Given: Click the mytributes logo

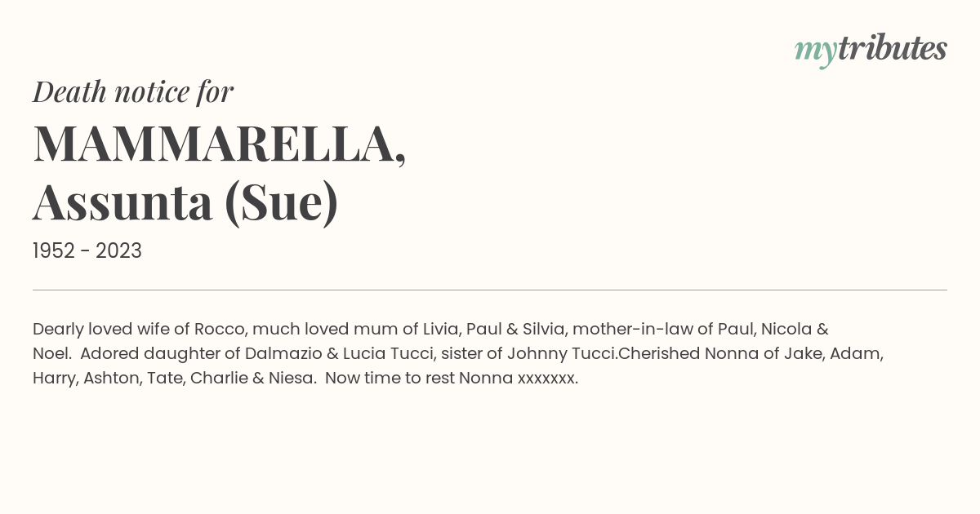Looking at the screenshot, I should tap(871, 51).
